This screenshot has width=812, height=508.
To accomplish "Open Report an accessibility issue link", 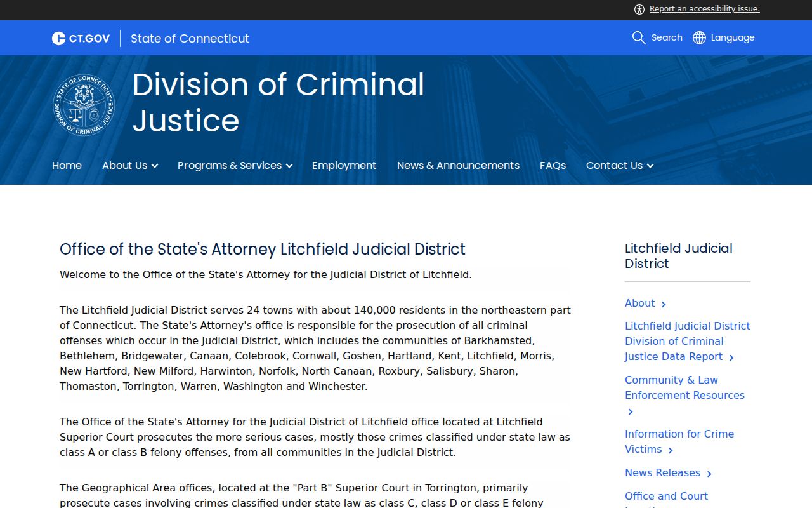I will 704,9.
